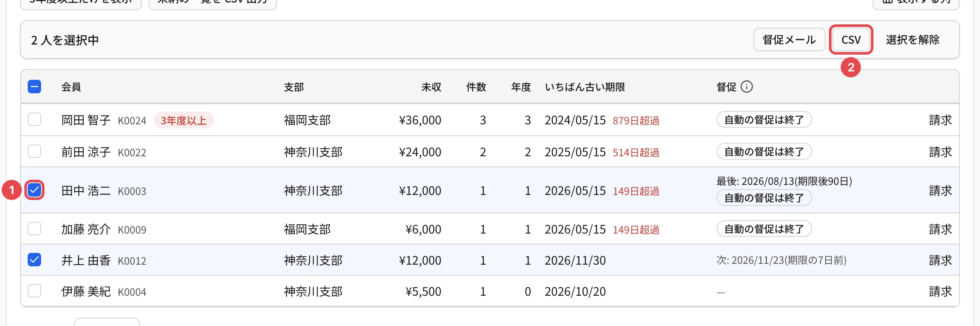
Task: Click the member name 井上 由香
Action: [x=86, y=261]
